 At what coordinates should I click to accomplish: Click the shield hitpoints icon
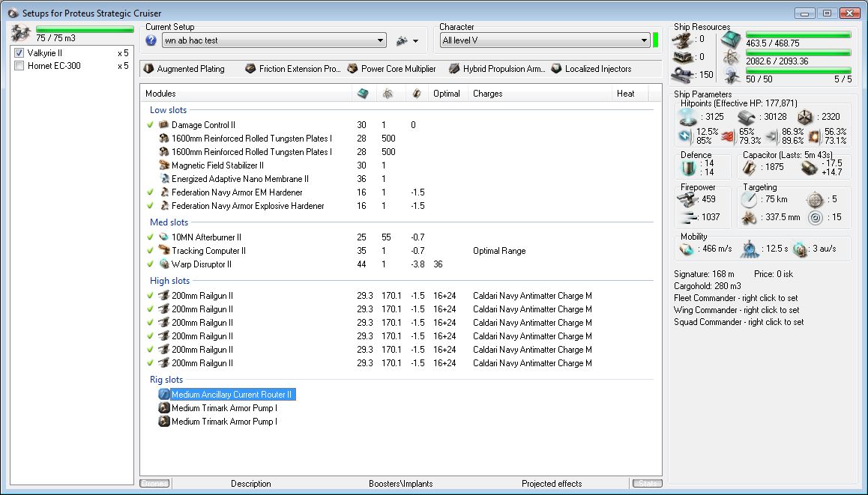click(688, 117)
